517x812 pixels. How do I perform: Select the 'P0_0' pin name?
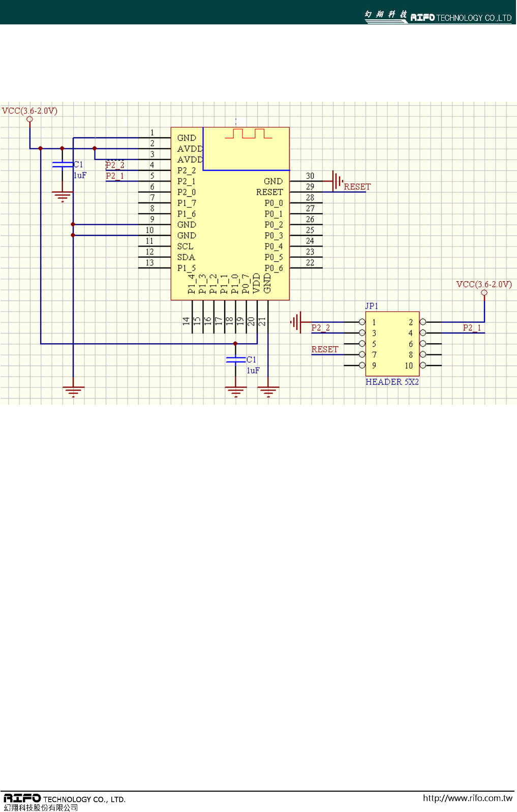pos(273,203)
